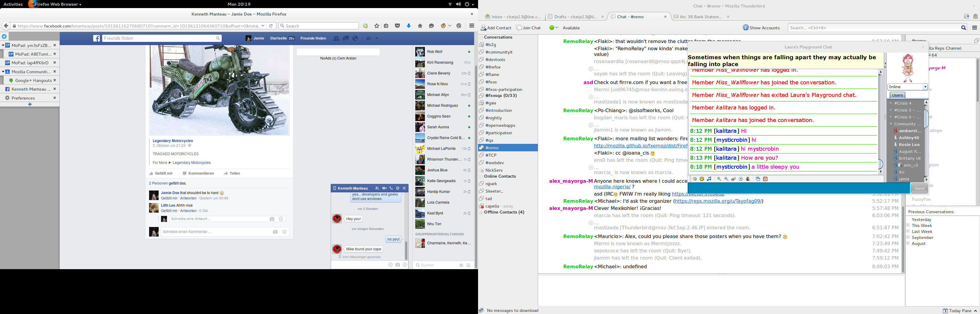Open Firefox Web Browser app menu

(x=55, y=4)
